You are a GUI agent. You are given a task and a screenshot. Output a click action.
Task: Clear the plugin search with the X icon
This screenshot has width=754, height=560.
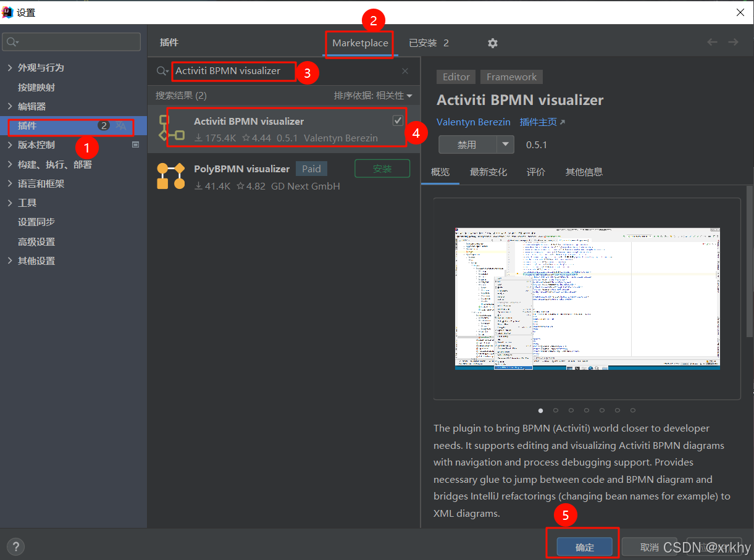click(405, 71)
